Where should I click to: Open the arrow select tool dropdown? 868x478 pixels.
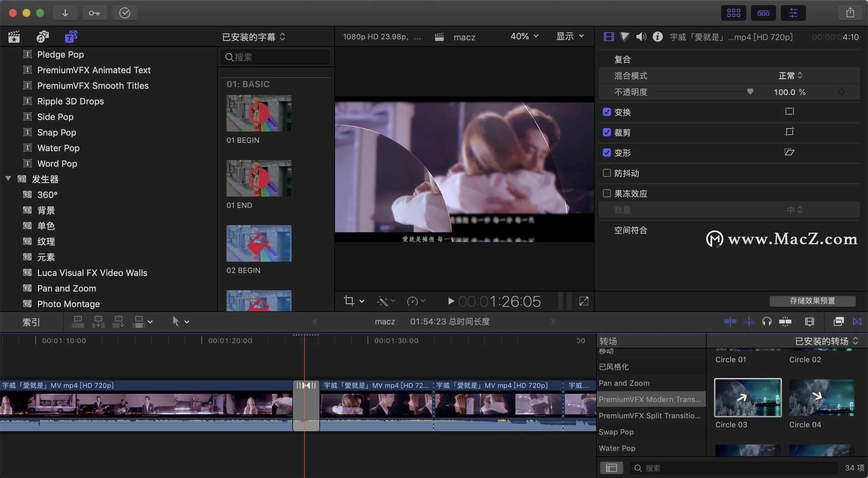point(180,322)
